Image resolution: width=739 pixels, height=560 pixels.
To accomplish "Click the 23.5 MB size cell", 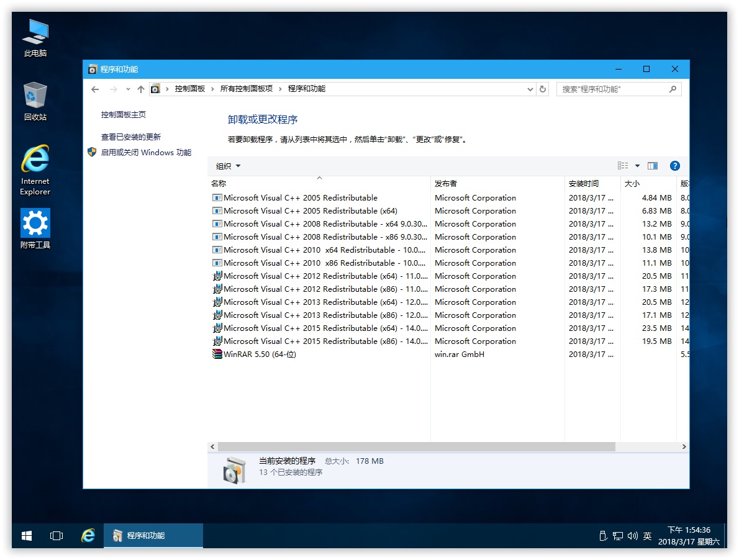I will click(x=656, y=328).
